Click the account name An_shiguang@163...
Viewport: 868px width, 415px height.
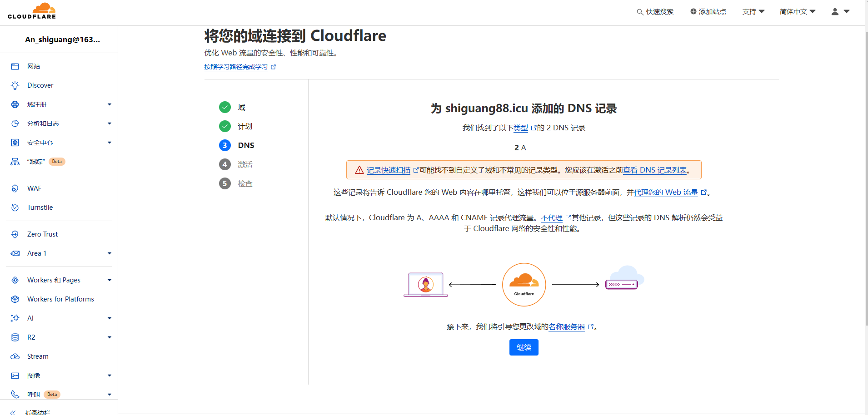[63, 40]
